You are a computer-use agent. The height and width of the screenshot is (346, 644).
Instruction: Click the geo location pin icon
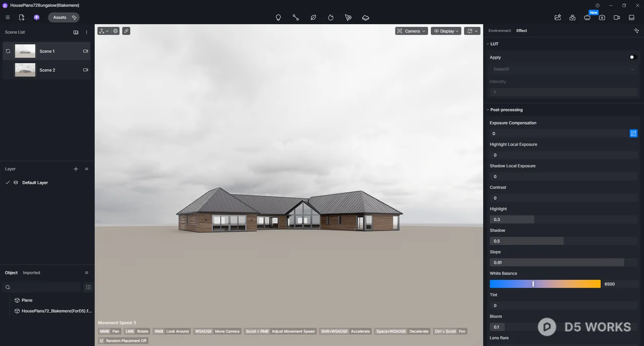(x=573, y=17)
